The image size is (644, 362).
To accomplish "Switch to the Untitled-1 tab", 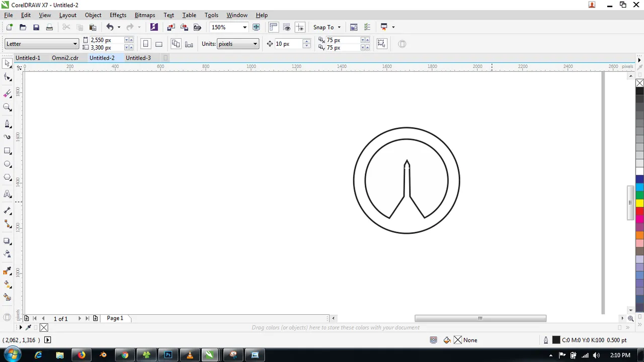I will pyautogui.click(x=28, y=58).
